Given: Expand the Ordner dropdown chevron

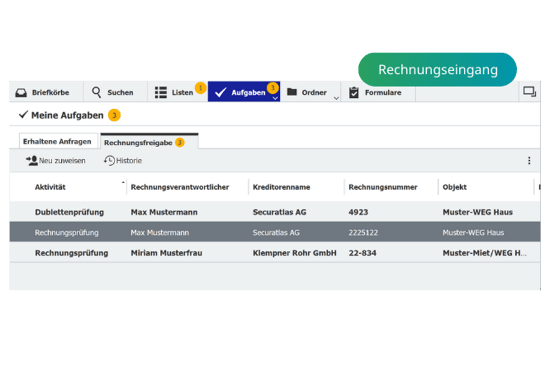Looking at the screenshot, I should (x=336, y=98).
